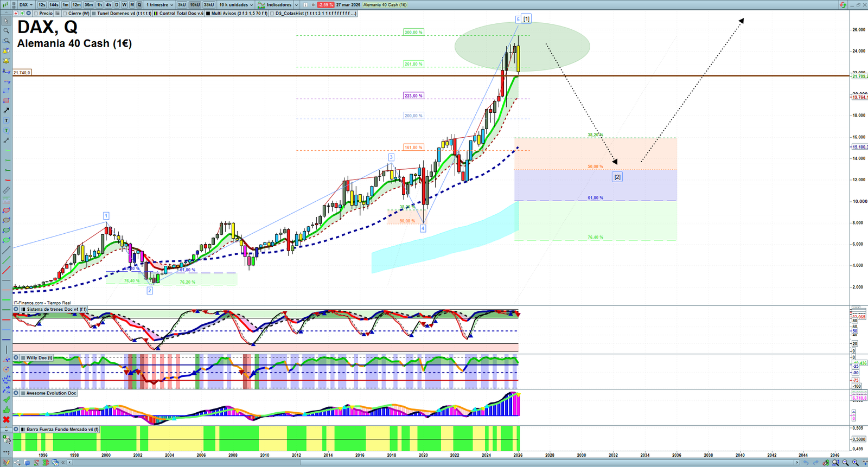
Task: Click the red plus icon near Precio
Action: tap(16, 14)
